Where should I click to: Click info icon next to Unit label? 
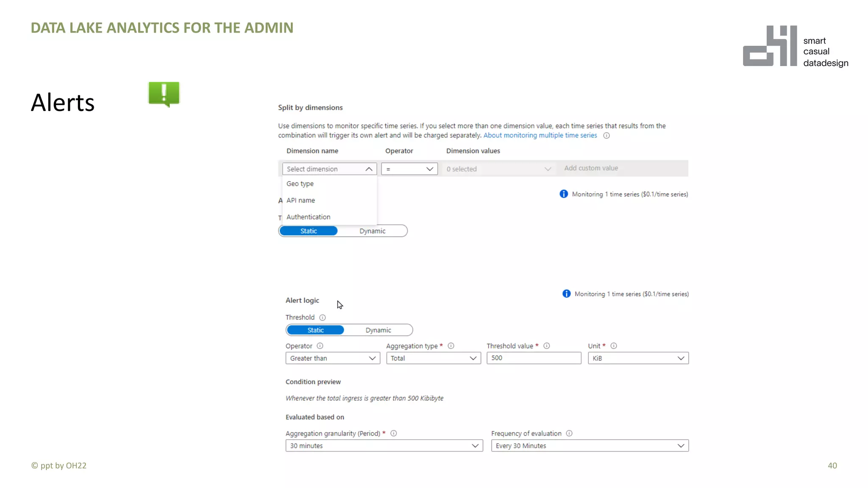point(614,346)
